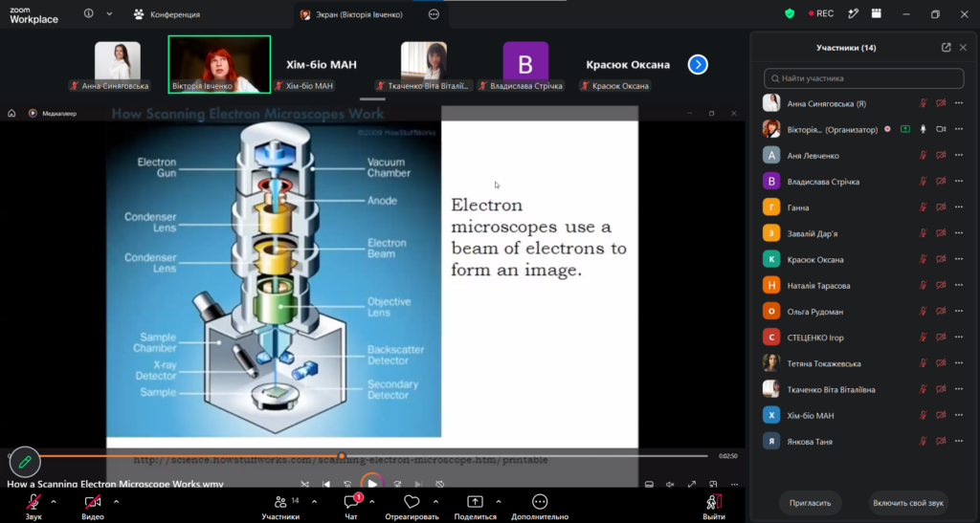Select the Конференция tab
This screenshot has height=523, width=980.
click(167, 14)
